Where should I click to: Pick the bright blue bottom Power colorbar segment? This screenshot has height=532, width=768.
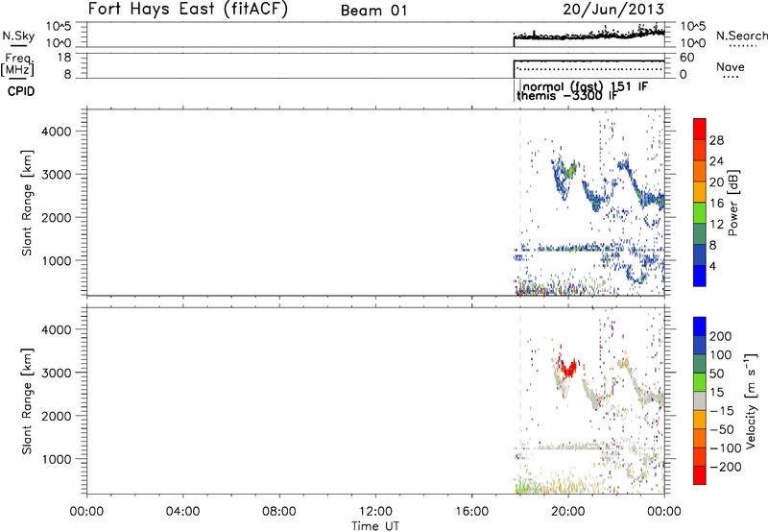tap(700, 276)
